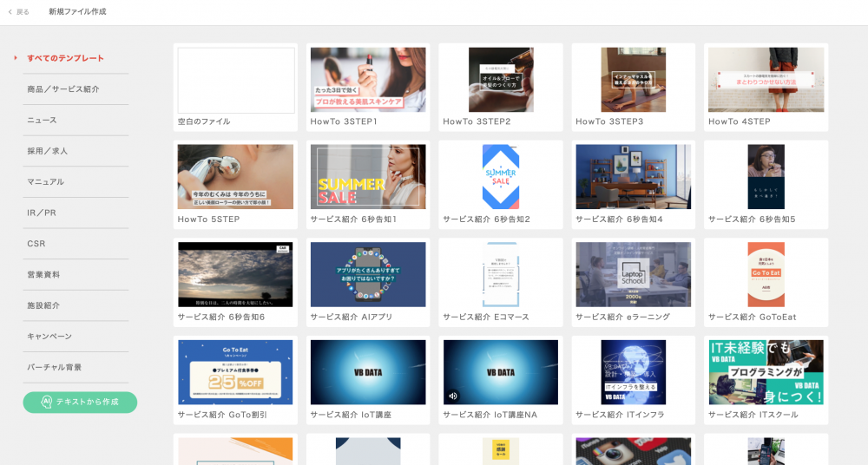868x465 pixels.
Task: Select the HowTo 3STEP3 template thumbnail
Action: coord(634,80)
